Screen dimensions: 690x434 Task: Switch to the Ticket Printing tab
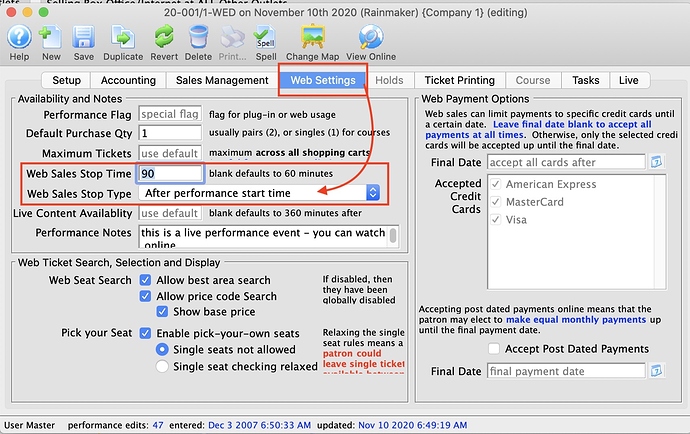[459, 80]
